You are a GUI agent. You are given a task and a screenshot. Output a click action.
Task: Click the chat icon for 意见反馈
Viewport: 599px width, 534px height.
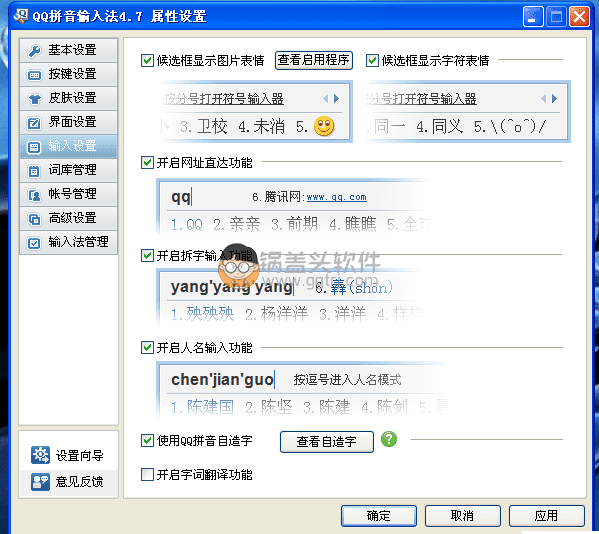[40, 481]
